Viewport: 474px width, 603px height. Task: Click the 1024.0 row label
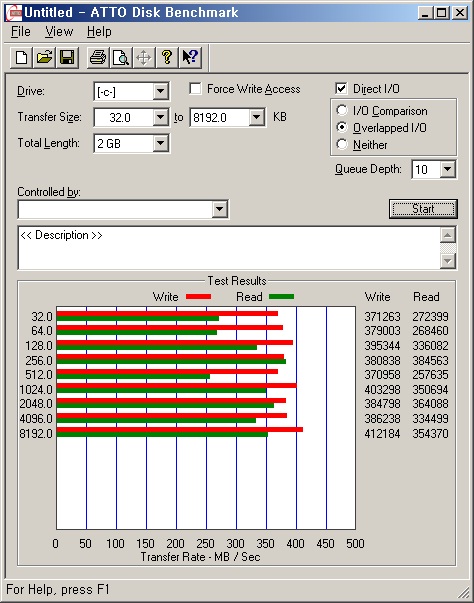[x=36, y=390]
